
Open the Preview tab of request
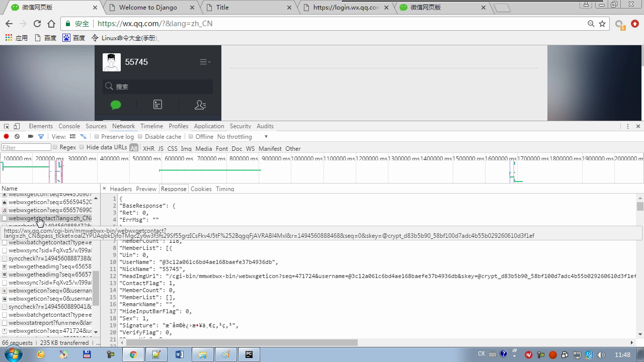point(146,189)
